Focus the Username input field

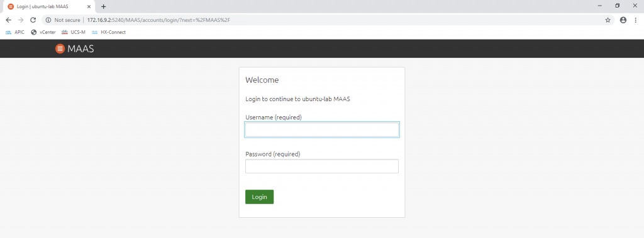coord(321,129)
